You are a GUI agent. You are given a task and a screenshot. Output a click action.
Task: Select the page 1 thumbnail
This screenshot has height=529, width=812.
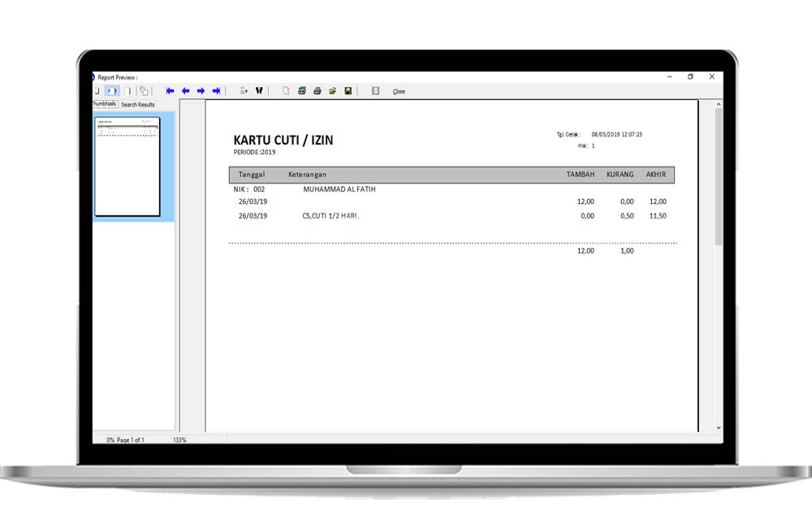(127, 167)
